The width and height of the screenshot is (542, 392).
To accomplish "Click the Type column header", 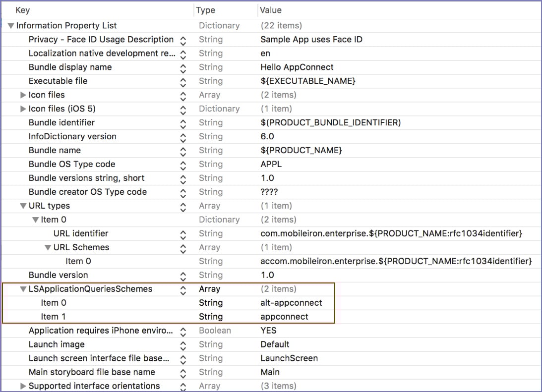I will coord(205,10).
